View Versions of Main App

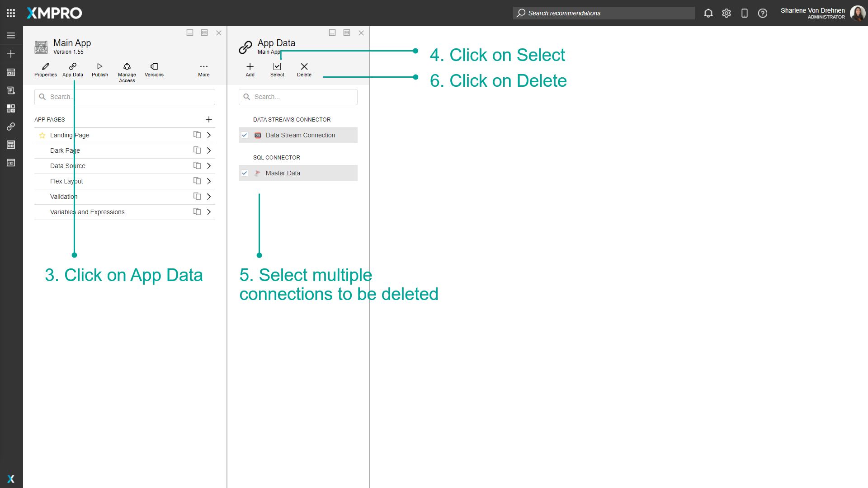coord(154,69)
